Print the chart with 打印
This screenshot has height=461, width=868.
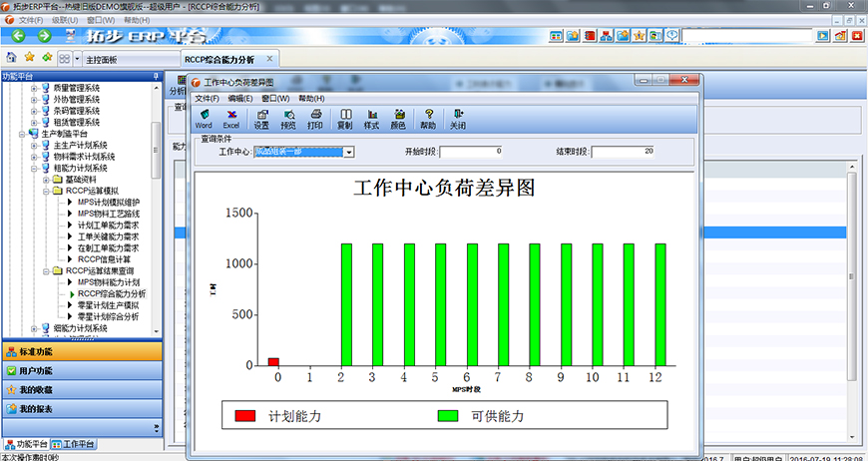point(315,119)
